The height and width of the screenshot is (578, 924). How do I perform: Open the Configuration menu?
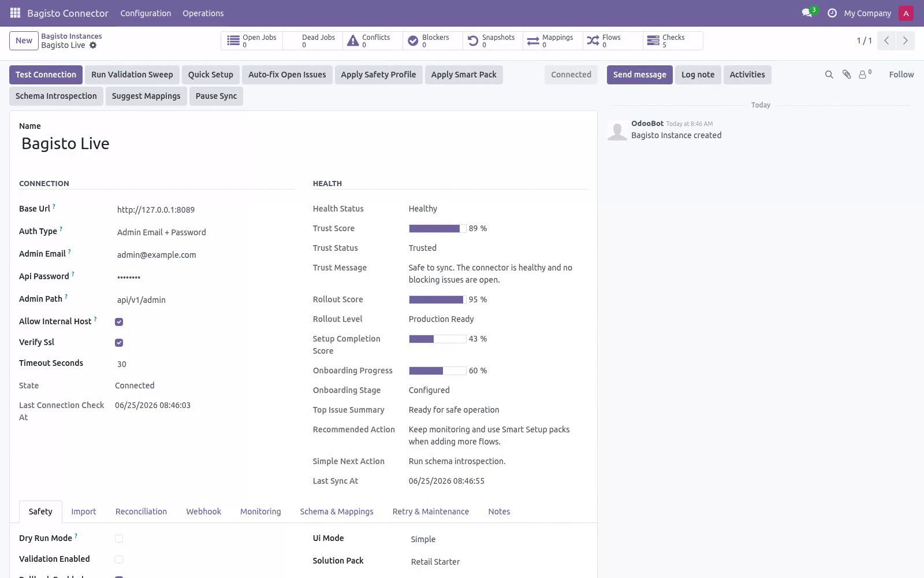(x=146, y=13)
